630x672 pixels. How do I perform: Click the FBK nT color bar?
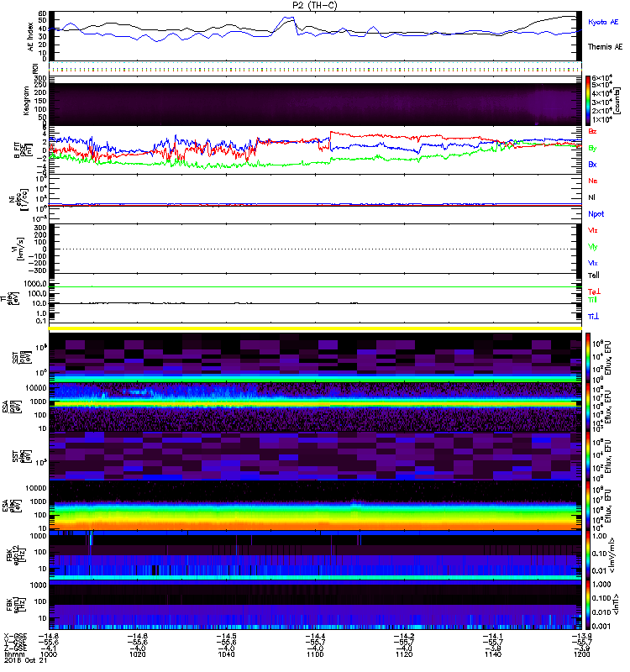tap(588, 605)
